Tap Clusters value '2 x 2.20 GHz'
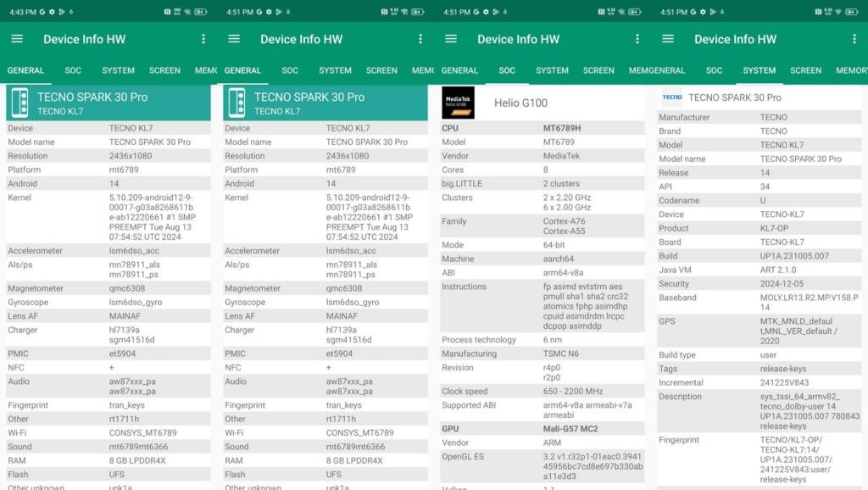This screenshot has height=490, width=868. click(x=567, y=198)
